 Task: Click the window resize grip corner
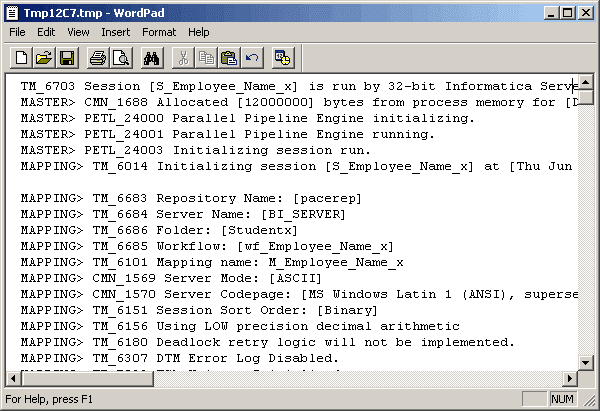(589, 400)
